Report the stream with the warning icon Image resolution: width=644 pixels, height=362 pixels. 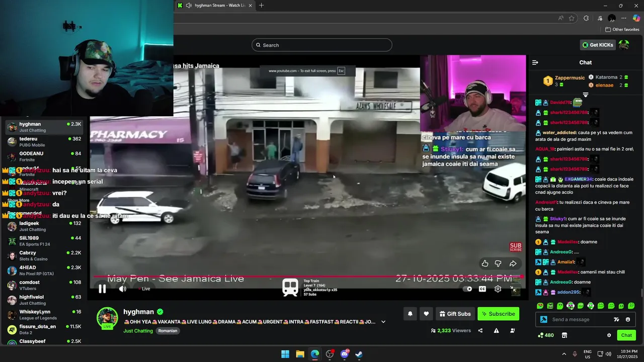pos(496,330)
